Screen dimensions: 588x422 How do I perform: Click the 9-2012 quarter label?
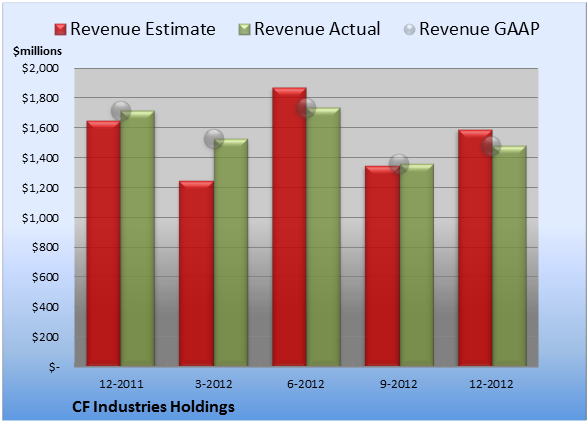tap(398, 384)
